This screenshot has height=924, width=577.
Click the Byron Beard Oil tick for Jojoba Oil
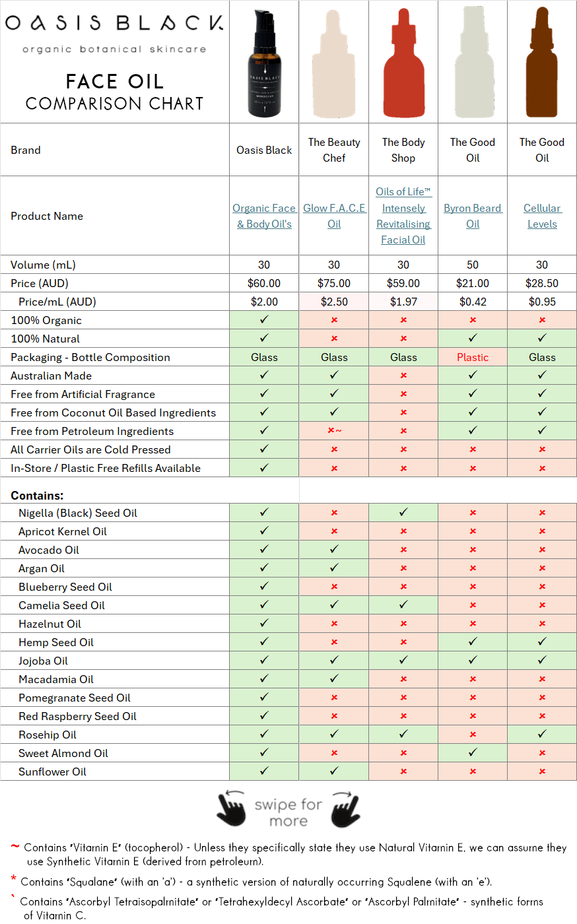[473, 660]
